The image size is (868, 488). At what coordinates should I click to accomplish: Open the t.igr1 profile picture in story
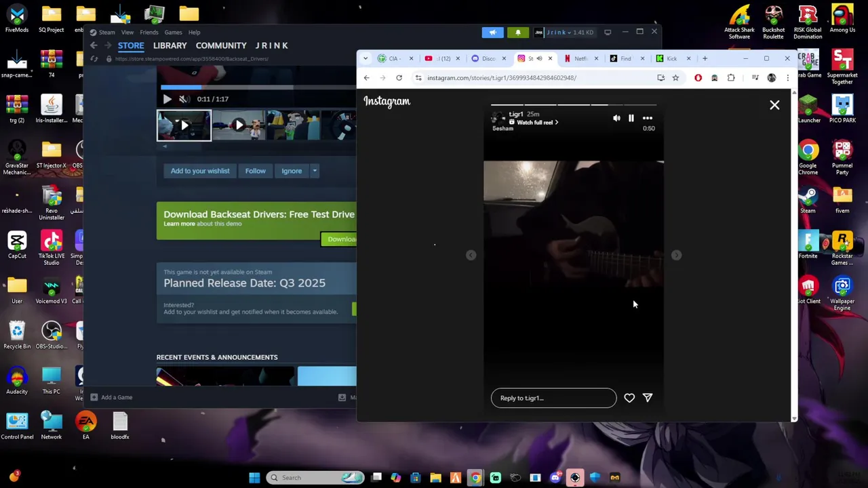point(498,118)
